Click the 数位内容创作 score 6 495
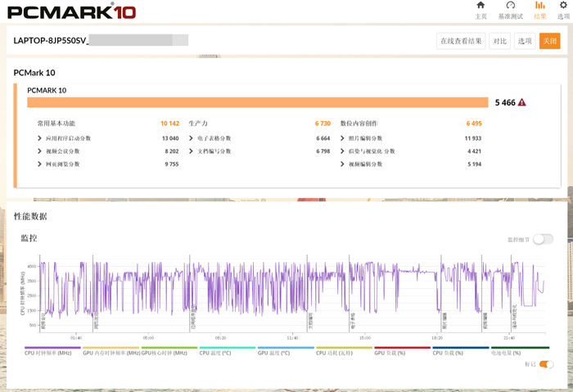Image resolution: width=573 pixels, height=392 pixels. tap(474, 124)
